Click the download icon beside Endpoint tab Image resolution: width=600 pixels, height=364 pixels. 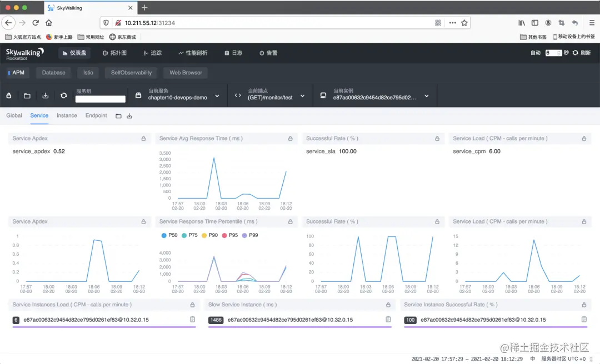tap(129, 116)
